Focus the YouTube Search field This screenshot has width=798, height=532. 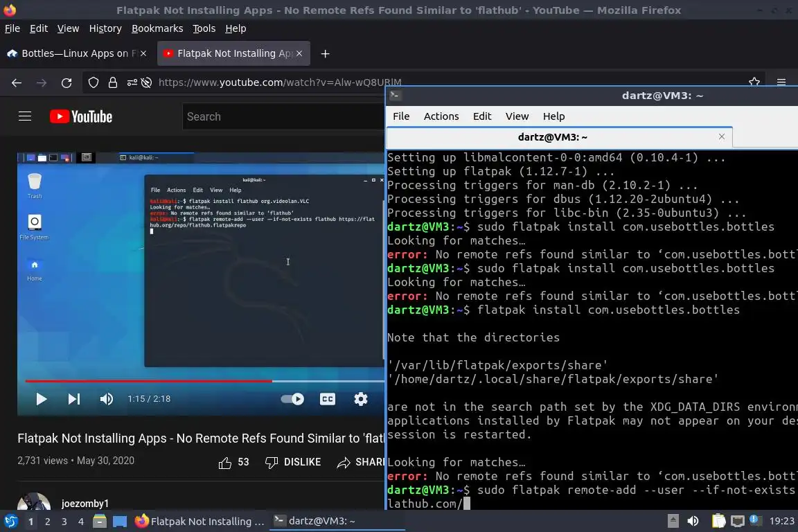click(x=283, y=116)
